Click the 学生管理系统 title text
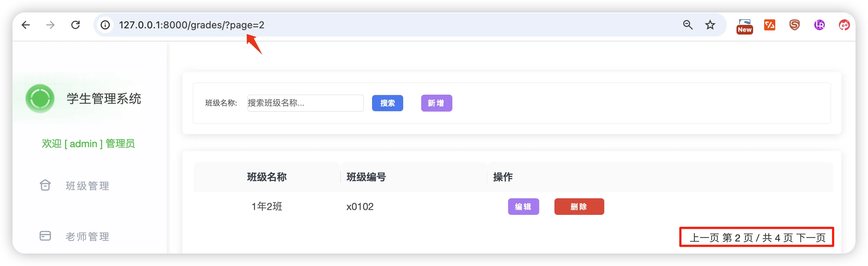 click(104, 99)
